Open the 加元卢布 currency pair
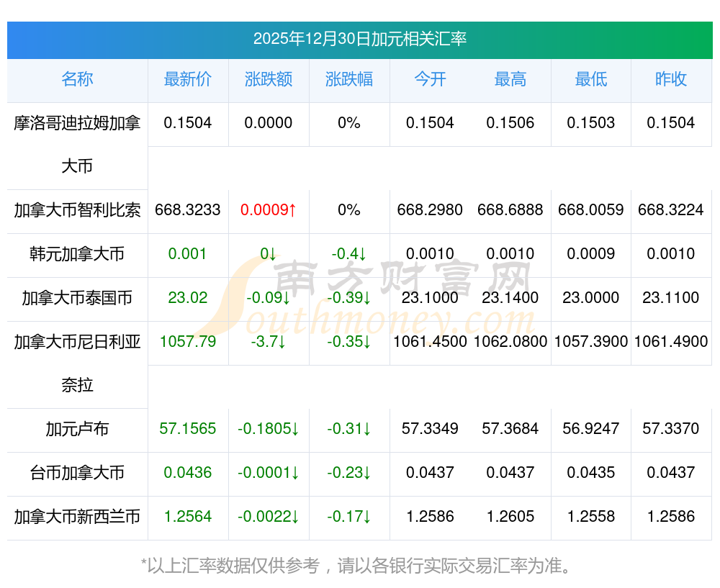The image size is (720, 588). (x=77, y=430)
